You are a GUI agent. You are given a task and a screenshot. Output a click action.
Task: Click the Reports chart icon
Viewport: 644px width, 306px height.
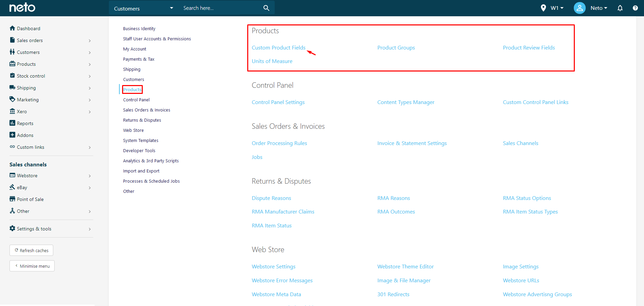[x=13, y=123]
